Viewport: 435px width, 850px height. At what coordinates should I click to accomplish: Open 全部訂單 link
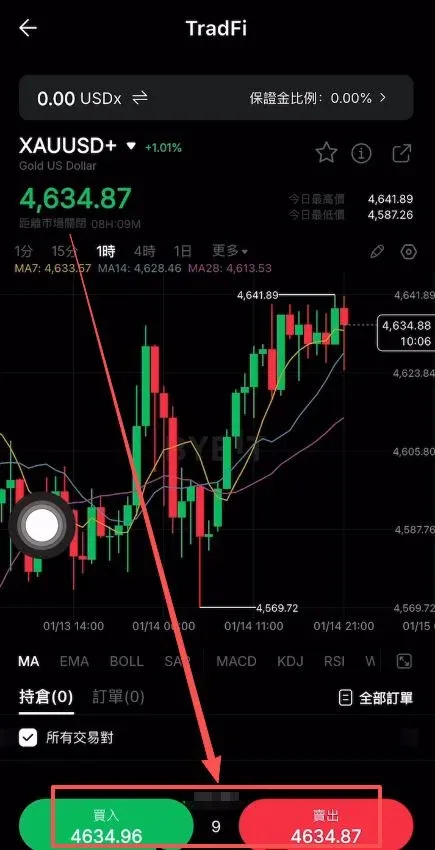click(375, 698)
